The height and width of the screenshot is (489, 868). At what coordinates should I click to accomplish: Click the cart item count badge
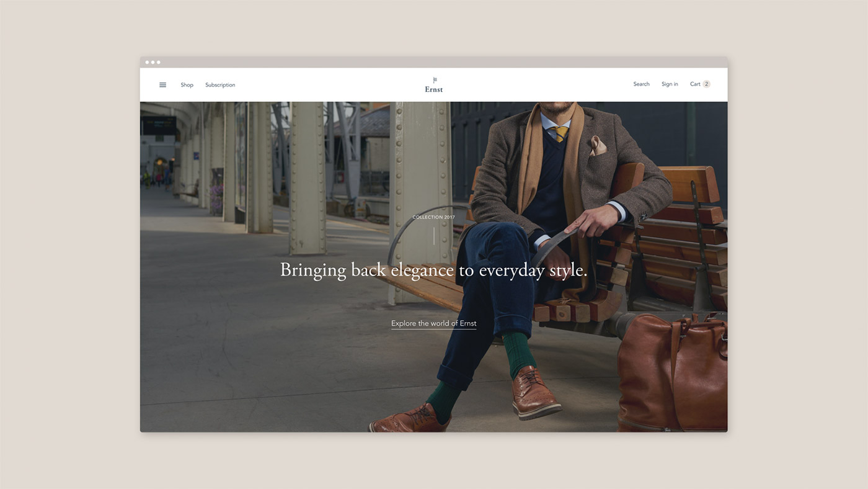pyautogui.click(x=706, y=84)
